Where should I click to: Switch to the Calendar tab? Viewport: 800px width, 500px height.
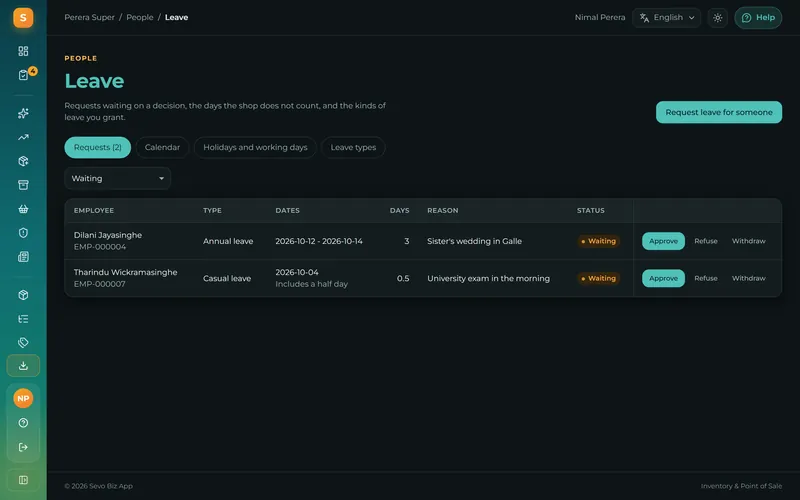tap(162, 147)
